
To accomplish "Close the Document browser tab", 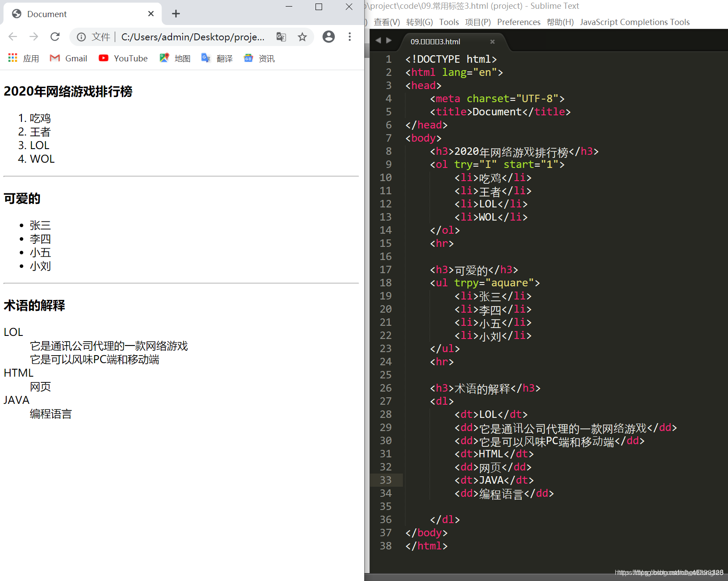I will tap(151, 14).
